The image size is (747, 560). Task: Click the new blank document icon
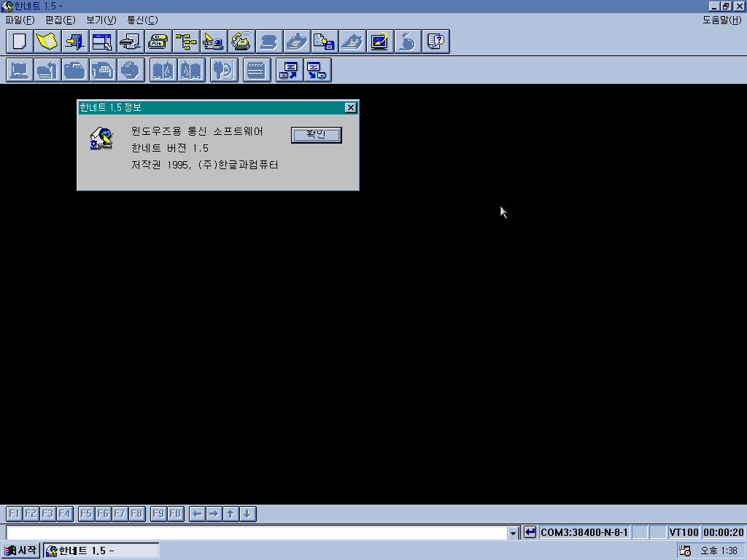[20, 42]
